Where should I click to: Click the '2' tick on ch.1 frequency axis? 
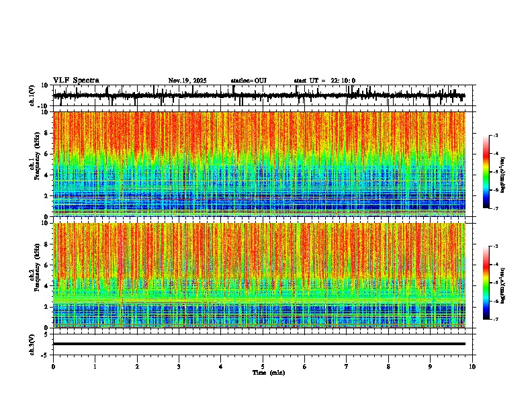47,196
